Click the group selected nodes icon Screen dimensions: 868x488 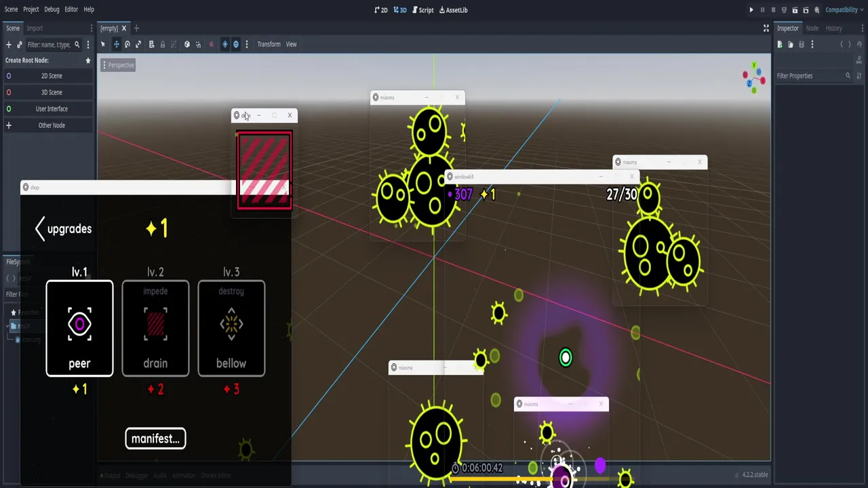tap(174, 44)
